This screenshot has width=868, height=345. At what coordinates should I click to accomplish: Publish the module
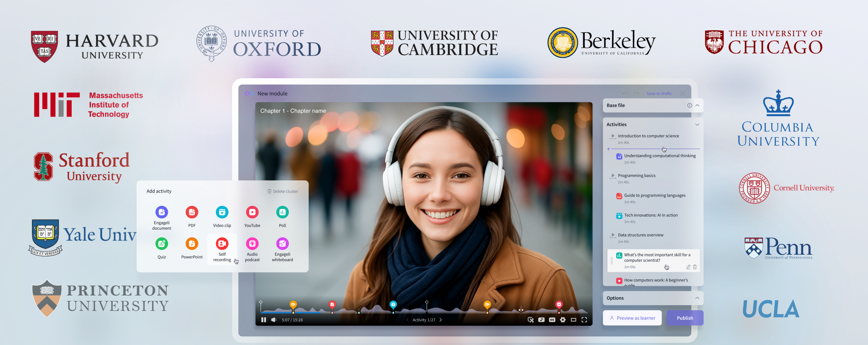685,318
